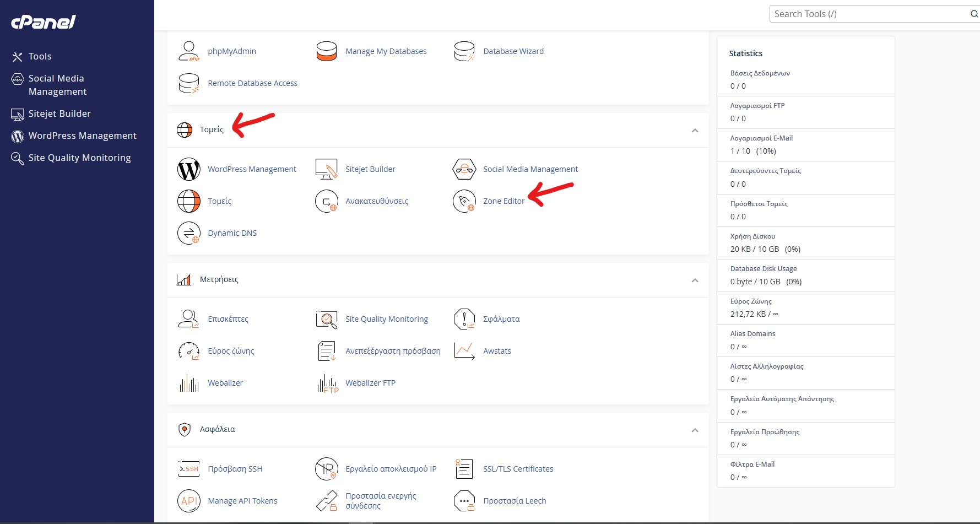Screen dimensions: 980x524
Task: Click the Awstats graph icon
Action: [x=464, y=351]
